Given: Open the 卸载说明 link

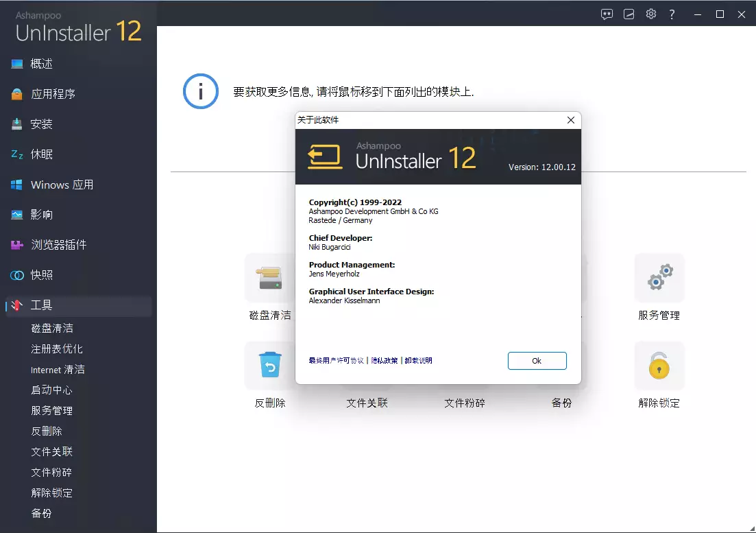Looking at the screenshot, I should tap(418, 360).
